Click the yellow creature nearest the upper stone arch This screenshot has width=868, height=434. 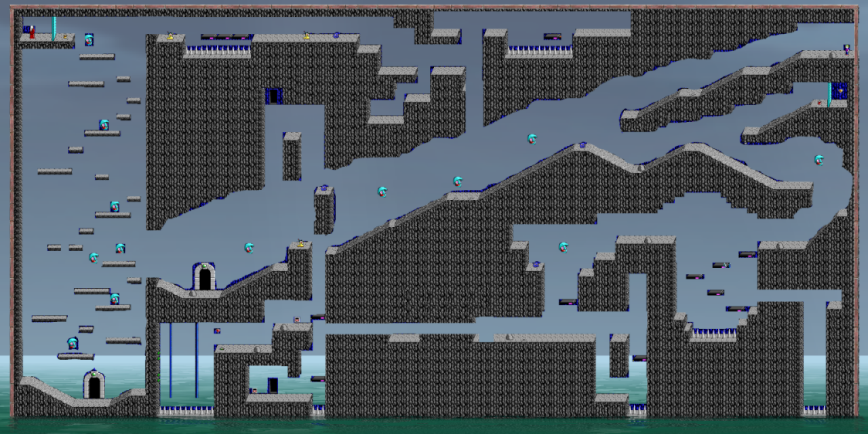pyautogui.click(x=300, y=243)
